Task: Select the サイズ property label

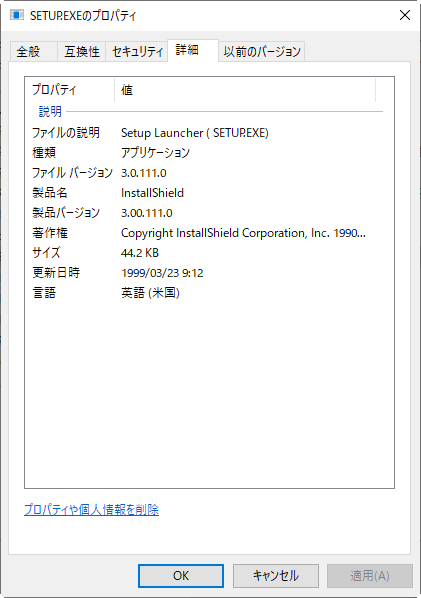Action: click(46, 252)
